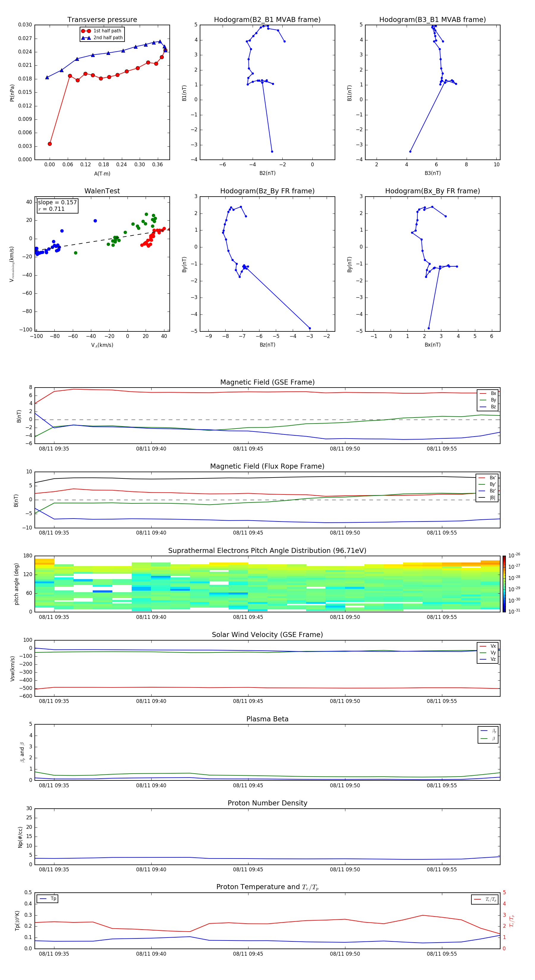Click the 'Plasma Beta' title
535x980 pixels.
(x=267, y=719)
